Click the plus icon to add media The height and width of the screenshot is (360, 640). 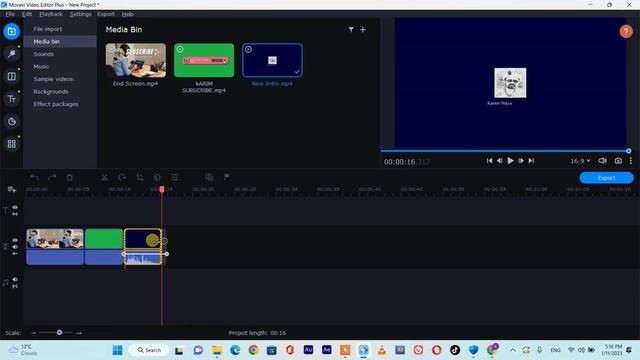(x=363, y=29)
